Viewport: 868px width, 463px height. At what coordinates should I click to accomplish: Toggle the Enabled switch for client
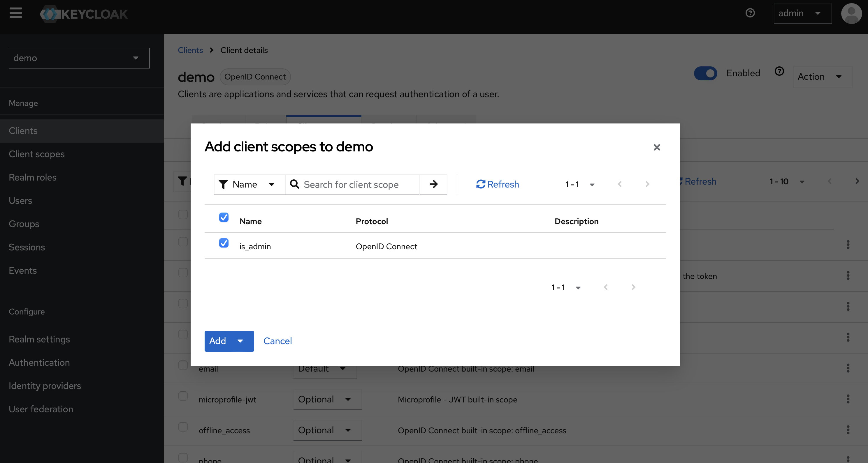click(x=706, y=73)
